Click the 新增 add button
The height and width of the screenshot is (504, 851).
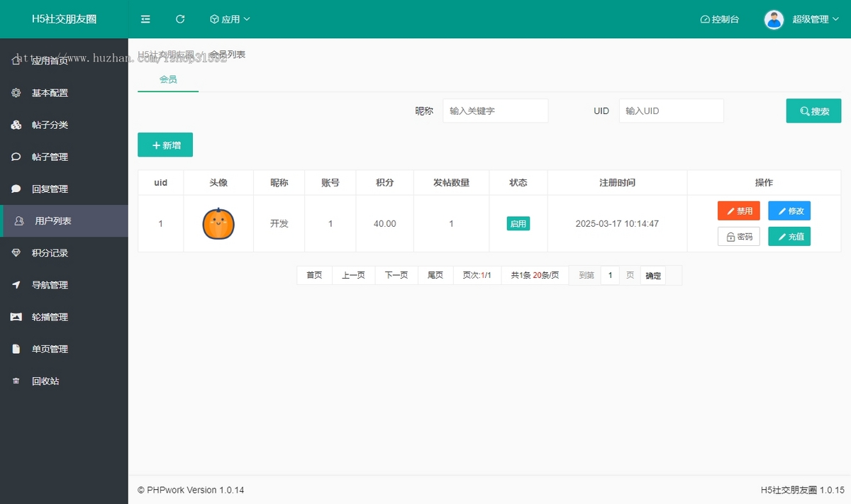165,145
